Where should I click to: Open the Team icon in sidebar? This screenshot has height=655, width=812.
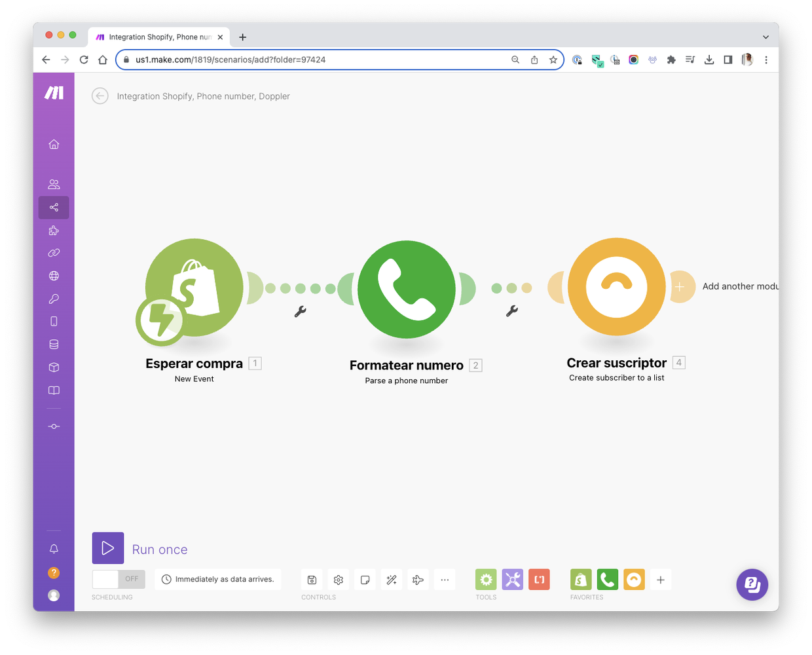pyautogui.click(x=54, y=185)
